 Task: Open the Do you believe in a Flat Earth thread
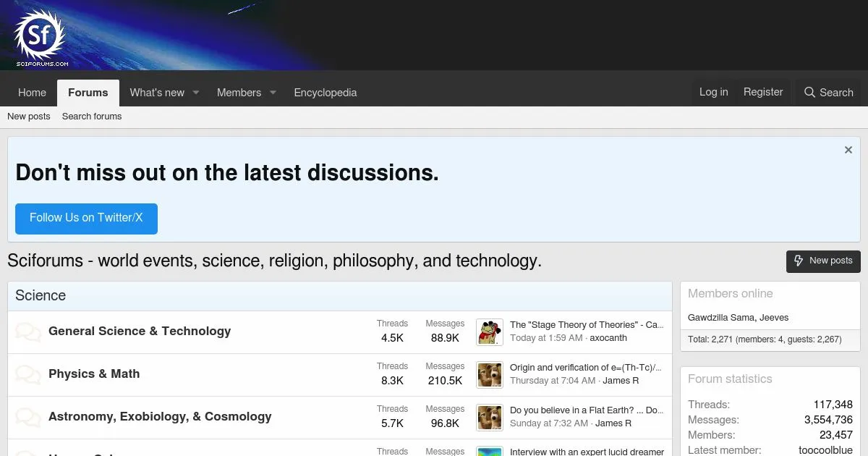[587, 410]
